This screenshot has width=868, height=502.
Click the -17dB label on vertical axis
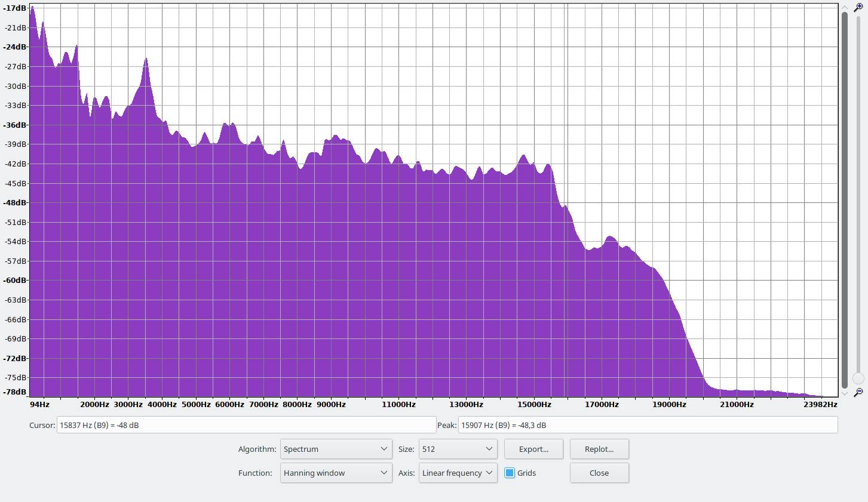pos(15,8)
